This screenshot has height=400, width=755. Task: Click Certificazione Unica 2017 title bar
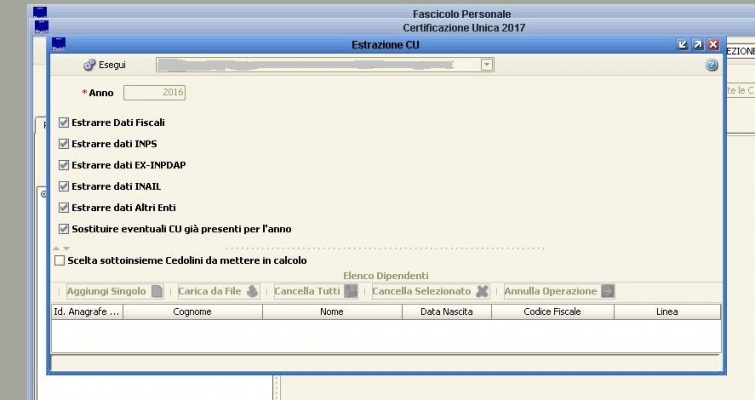[x=464, y=28]
